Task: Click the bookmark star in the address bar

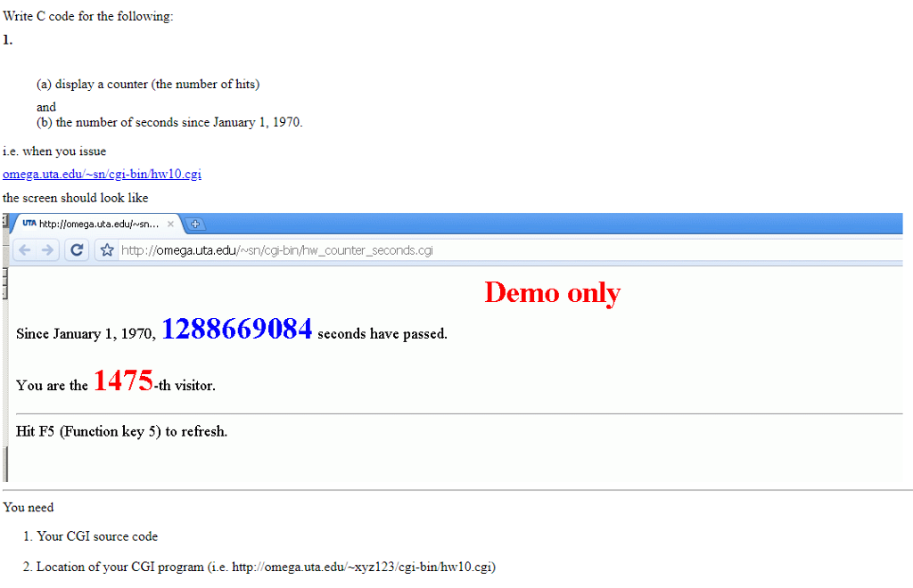Action: pos(106,250)
